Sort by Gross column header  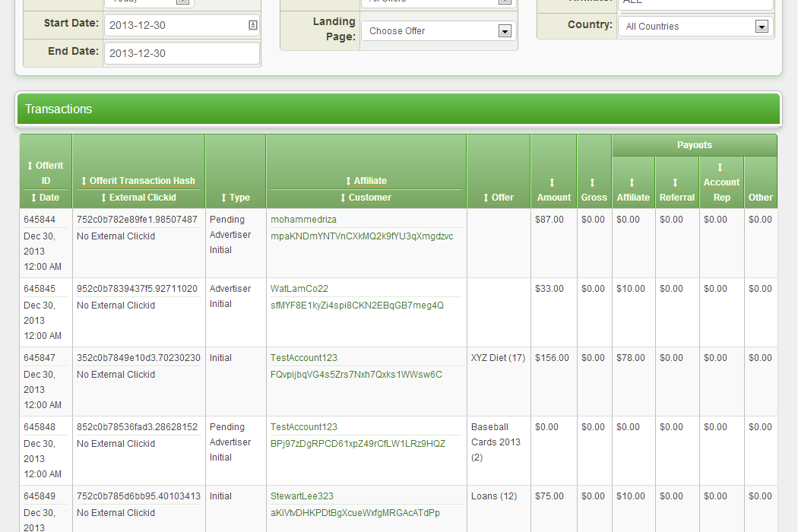tap(594, 190)
